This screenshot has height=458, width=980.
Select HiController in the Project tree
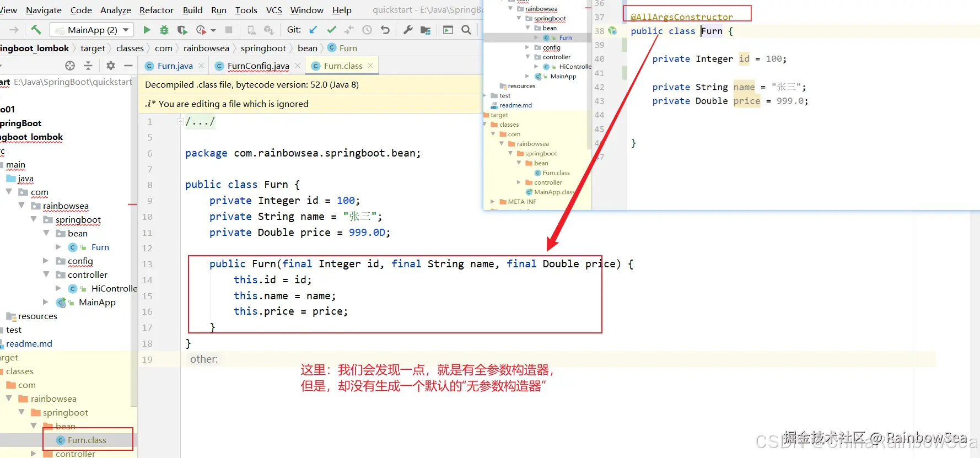(114, 288)
